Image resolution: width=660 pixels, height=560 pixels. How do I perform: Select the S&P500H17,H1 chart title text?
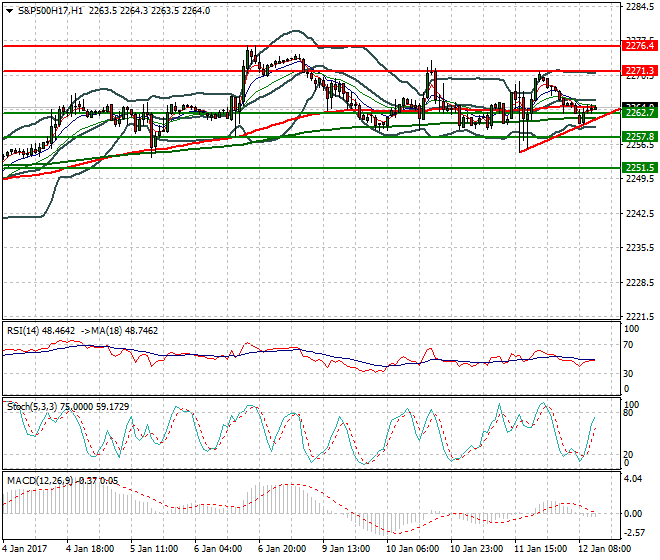tap(50, 11)
